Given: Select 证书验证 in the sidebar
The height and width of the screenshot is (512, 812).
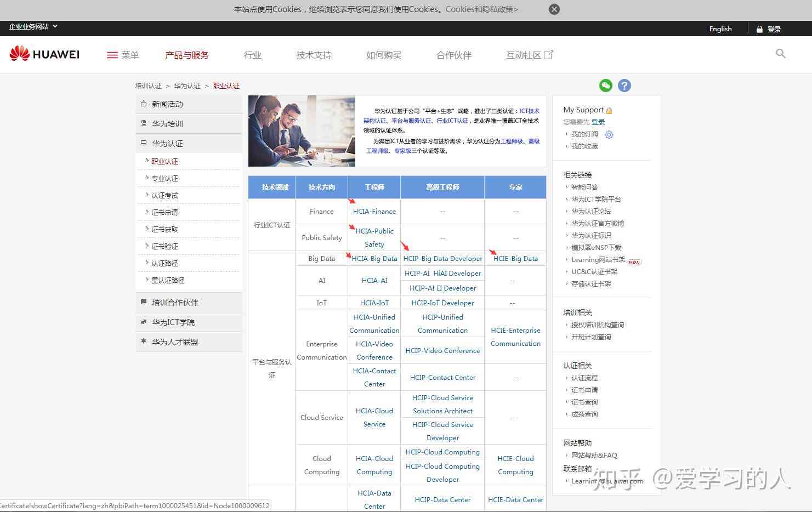Looking at the screenshot, I should coord(164,246).
